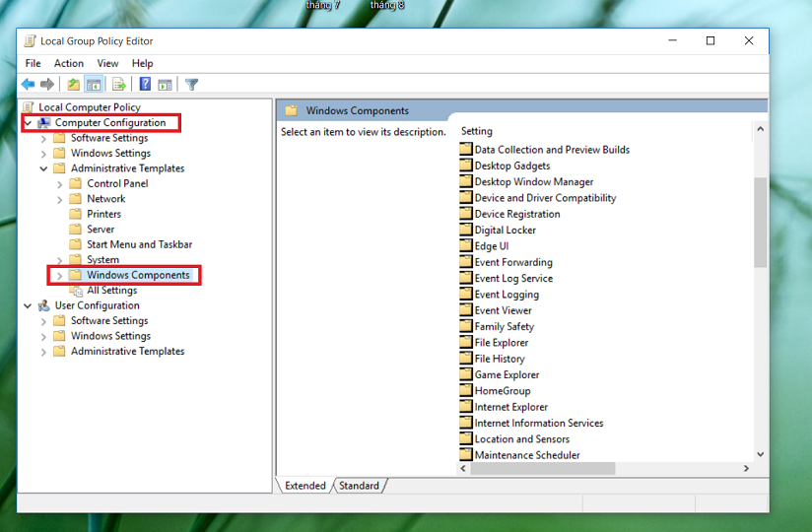Image resolution: width=812 pixels, height=532 pixels.
Task: Click the horizontal scrollbar right arrow
Action: (x=746, y=468)
